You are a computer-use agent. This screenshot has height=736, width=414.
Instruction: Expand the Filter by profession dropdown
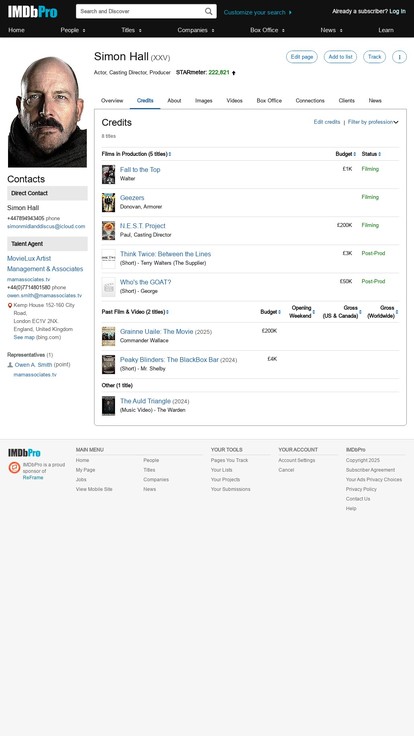pyautogui.click(x=373, y=122)
